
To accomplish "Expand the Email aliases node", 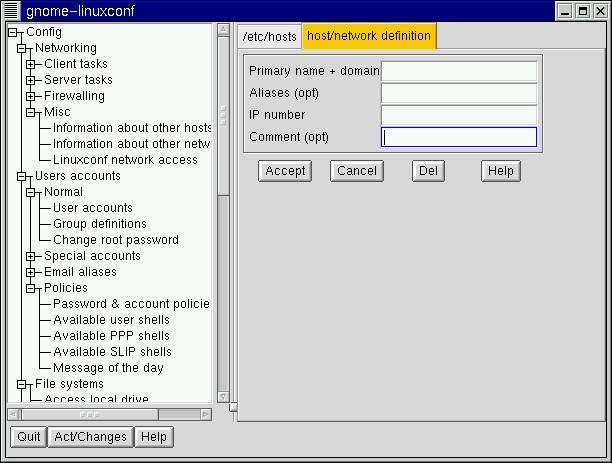I will coord(30,272).
